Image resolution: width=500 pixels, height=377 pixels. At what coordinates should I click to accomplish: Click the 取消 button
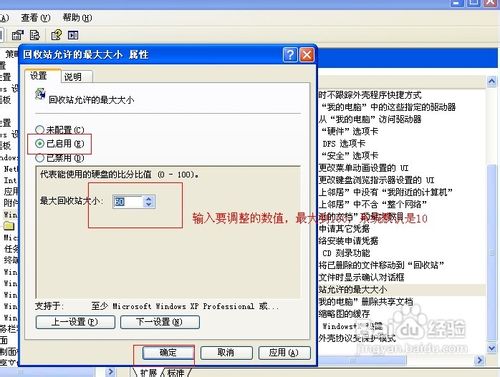click(226, 353)
